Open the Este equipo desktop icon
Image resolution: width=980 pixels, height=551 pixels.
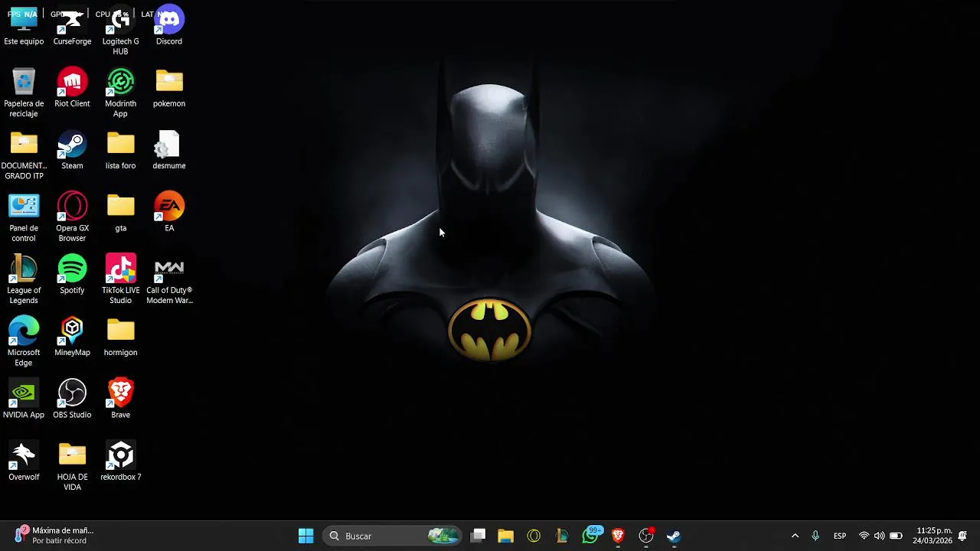click(x=24, y=26)
